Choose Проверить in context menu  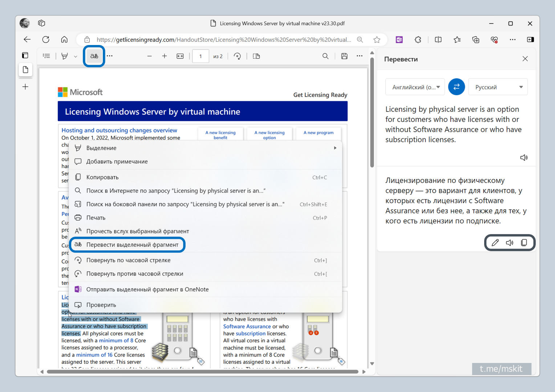(x=206, y=305)
